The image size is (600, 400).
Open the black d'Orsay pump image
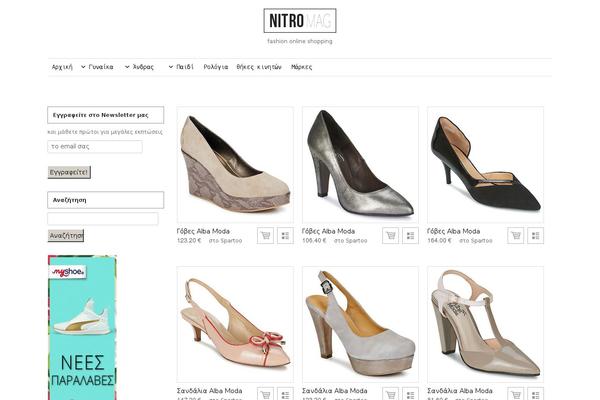pyautogui.click(x=486, y=165)
